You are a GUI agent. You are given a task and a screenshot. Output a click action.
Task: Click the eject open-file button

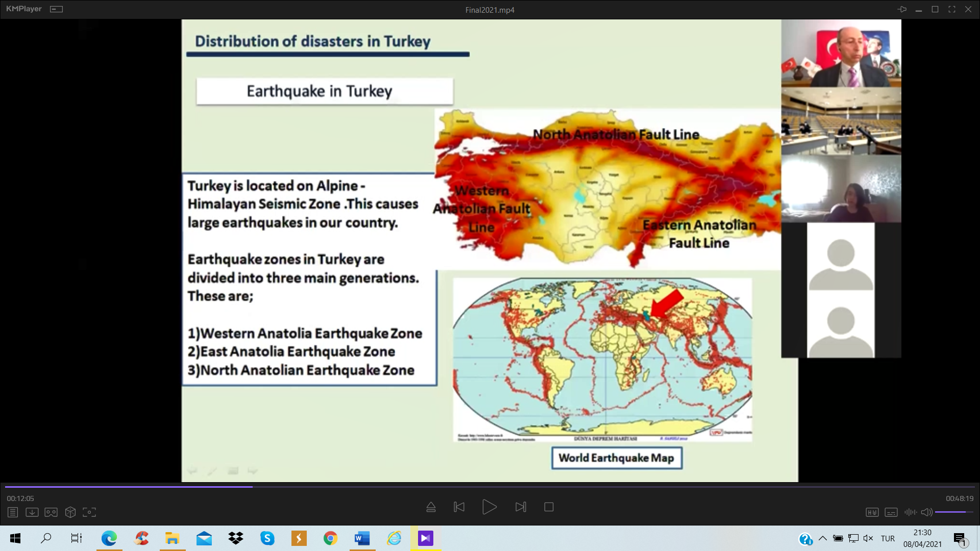pyautogui.click(x=431, y=507)
